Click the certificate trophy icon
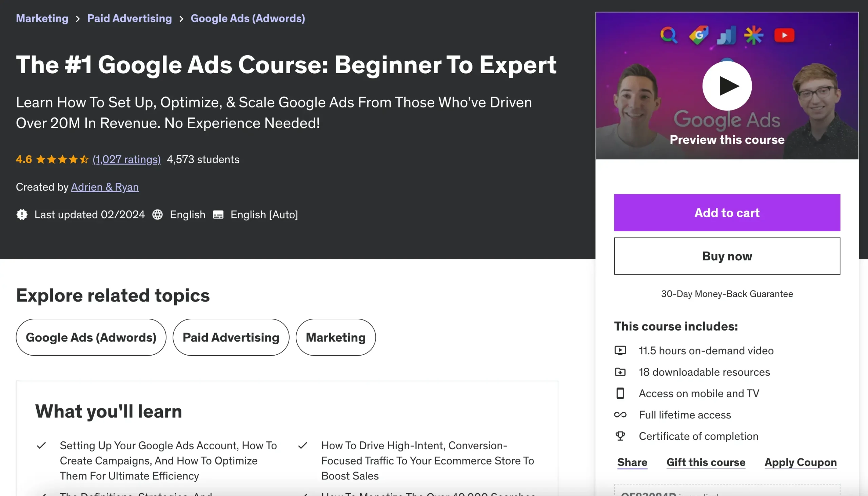This screenshot has width=868, height=496. 620,436
